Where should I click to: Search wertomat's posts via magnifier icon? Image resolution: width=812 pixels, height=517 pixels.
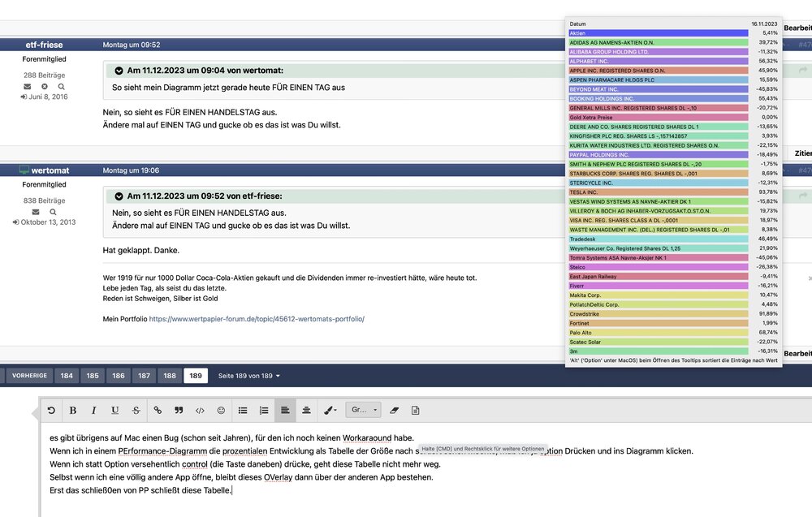click(53, 212)
